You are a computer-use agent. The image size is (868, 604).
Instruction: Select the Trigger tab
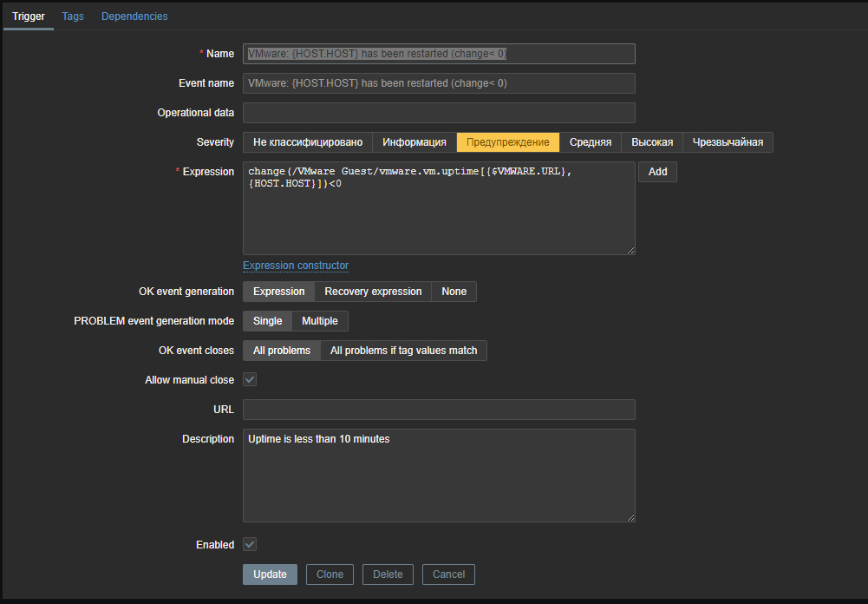[29, 16]
